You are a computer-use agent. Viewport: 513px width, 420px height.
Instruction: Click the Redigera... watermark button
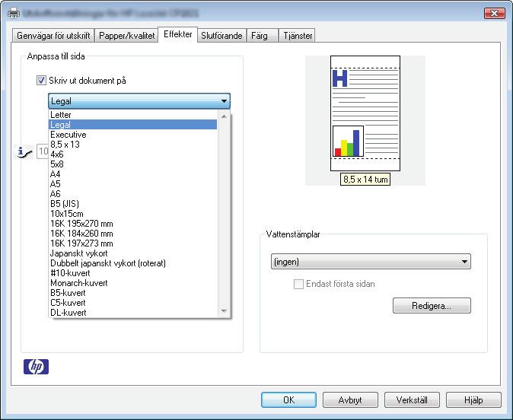pyautogui.click(x=432, y=306)
